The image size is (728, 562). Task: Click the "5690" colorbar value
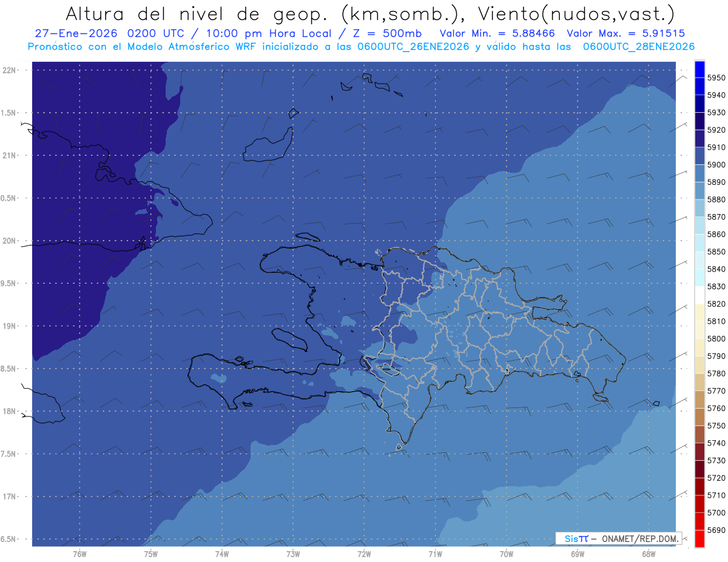click(x=716, y=530)
